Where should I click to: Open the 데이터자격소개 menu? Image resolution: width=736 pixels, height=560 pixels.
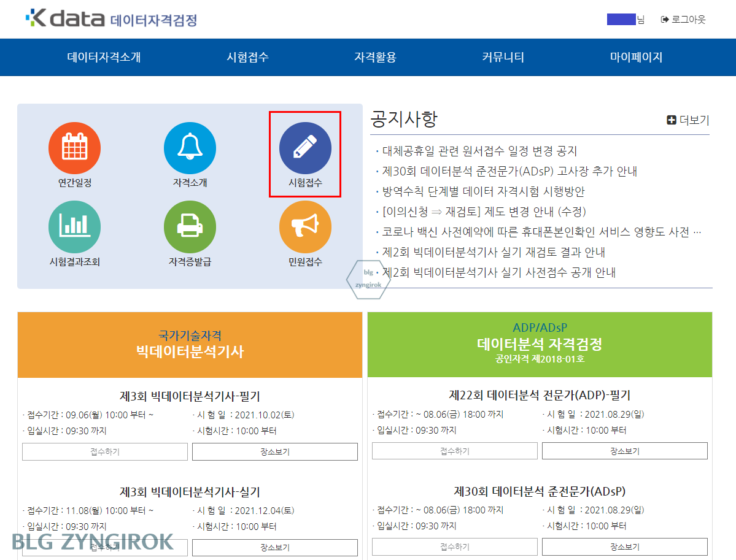(103, 57)
